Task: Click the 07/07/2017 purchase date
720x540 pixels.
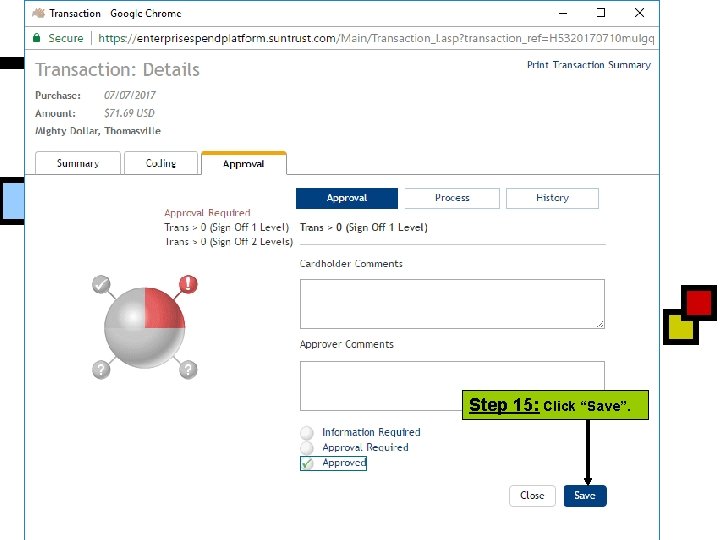Action: pyautogui.click(x=129, y=95)
